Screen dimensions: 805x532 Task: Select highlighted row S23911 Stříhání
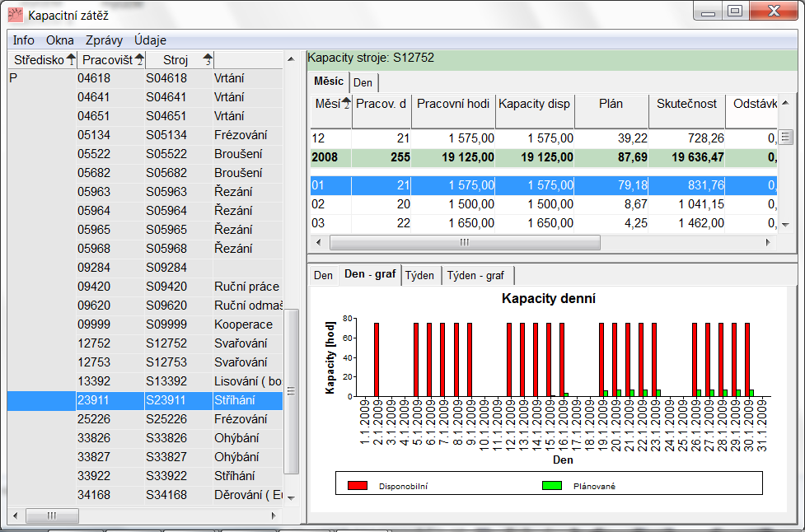(145, 400)
